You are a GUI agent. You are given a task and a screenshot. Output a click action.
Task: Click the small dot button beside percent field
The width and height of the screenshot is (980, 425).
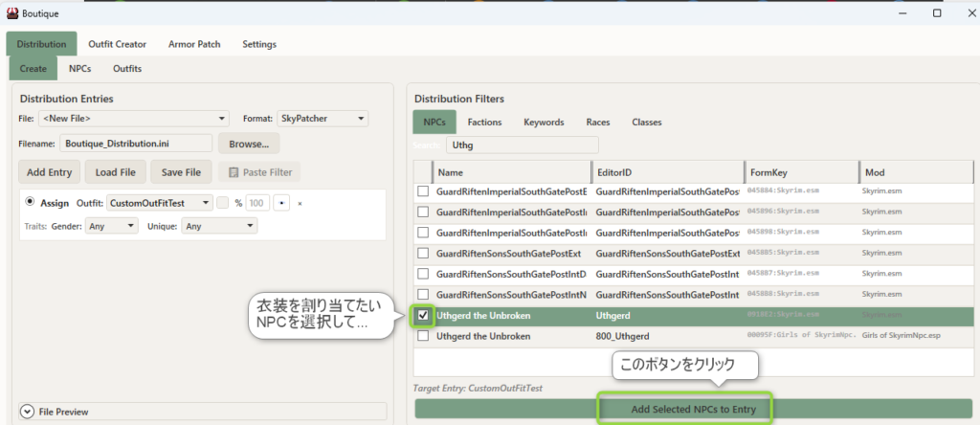click(281, 203)
